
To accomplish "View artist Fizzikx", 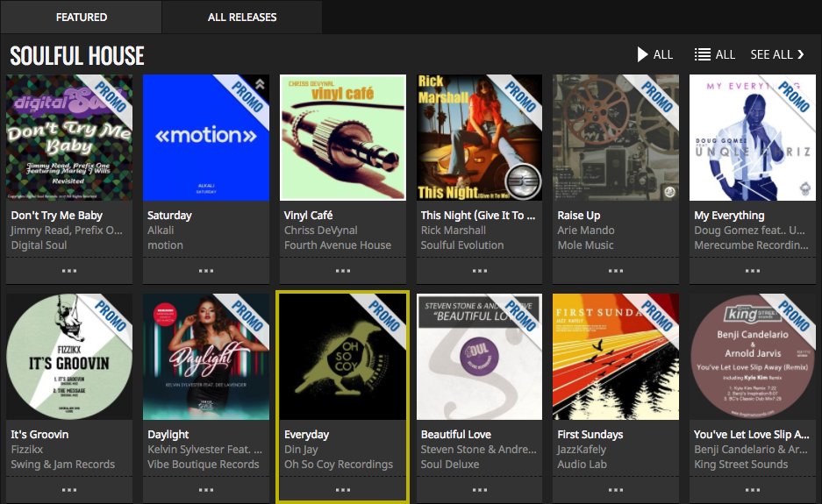I will tap(26, 449).
